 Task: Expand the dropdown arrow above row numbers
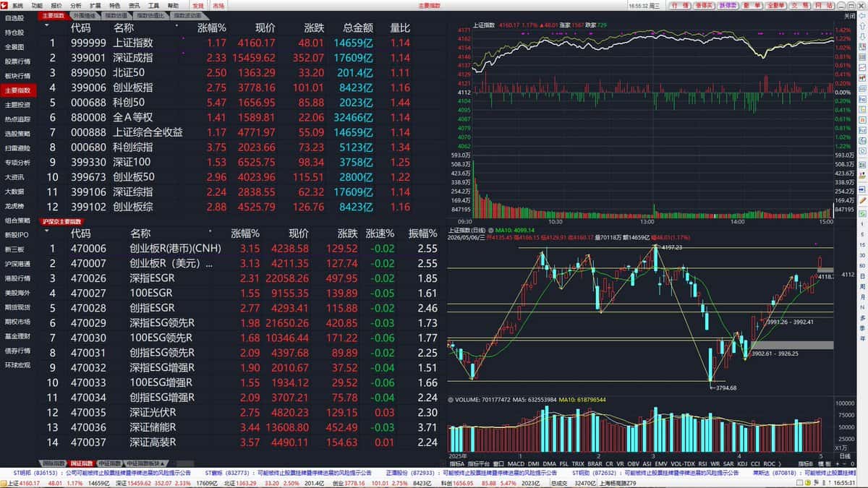click(47, 25)
